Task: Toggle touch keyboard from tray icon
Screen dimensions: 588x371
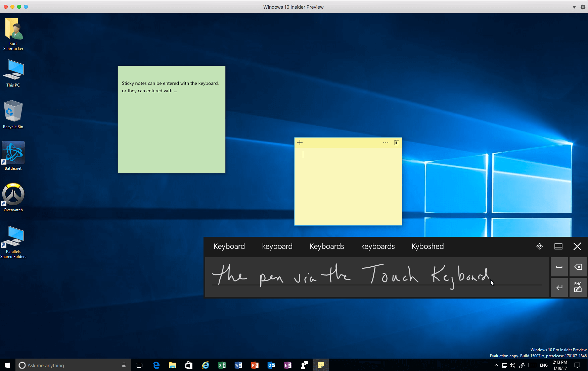Action: [532, 365]
